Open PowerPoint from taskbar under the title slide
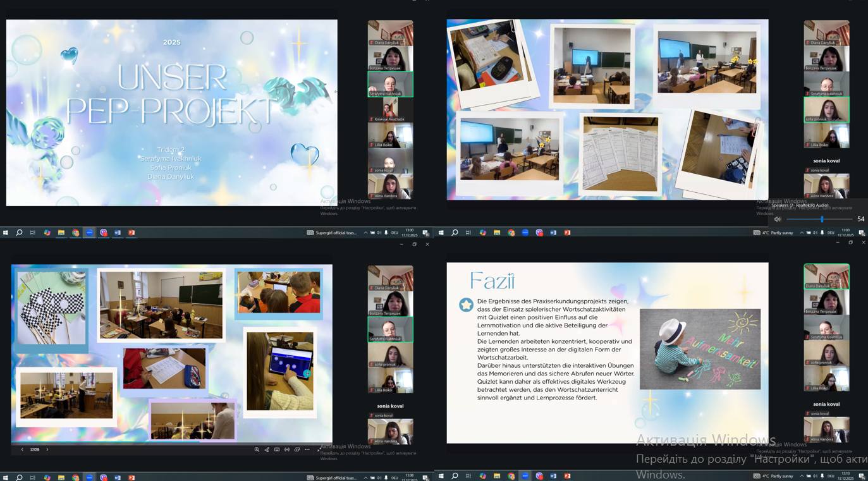This screenshot has width=868, height=481. [x=131, y=233]
